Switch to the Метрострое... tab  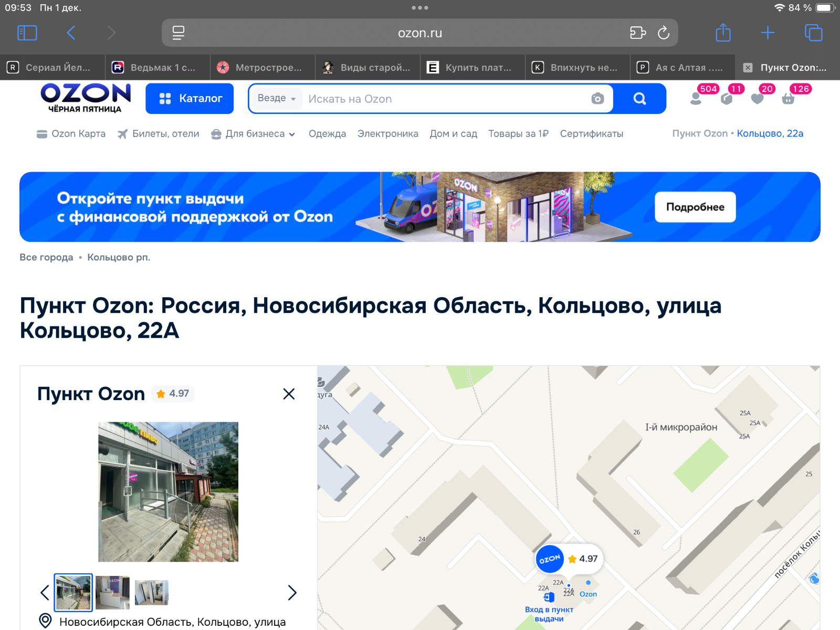click(262, 67)
